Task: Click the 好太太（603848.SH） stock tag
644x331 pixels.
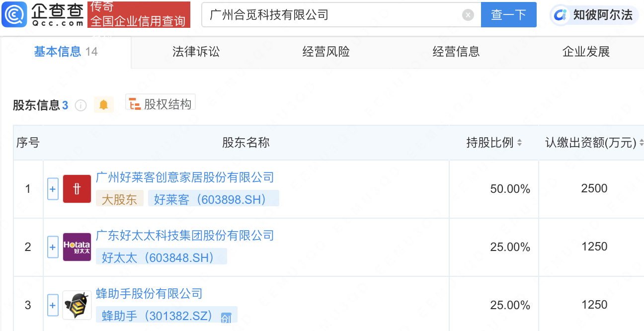Action: click(x=161, y=257)
